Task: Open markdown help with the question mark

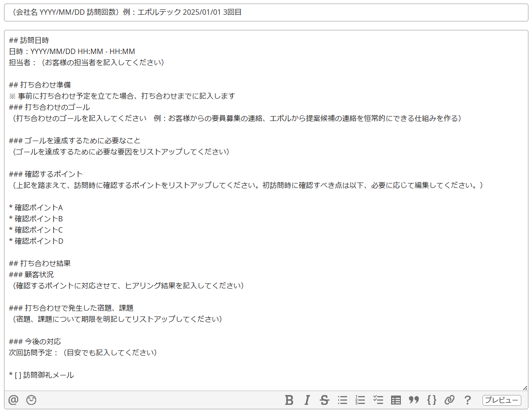Action: pyautogui.click(x=467, y=400)
